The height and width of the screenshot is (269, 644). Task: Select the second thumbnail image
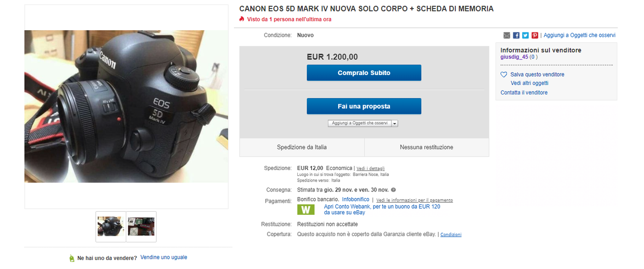click(x=141, y=226)
